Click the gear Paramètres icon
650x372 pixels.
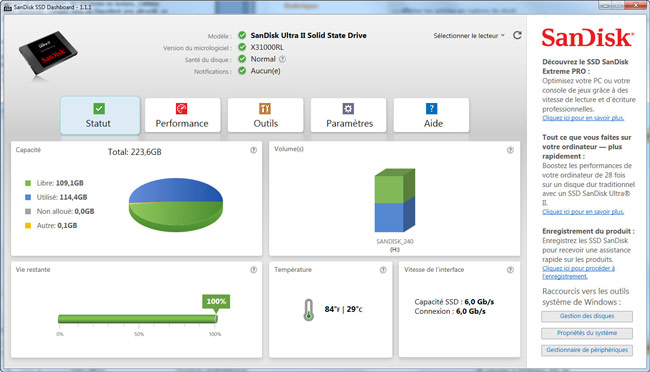(x=348, y=109)
